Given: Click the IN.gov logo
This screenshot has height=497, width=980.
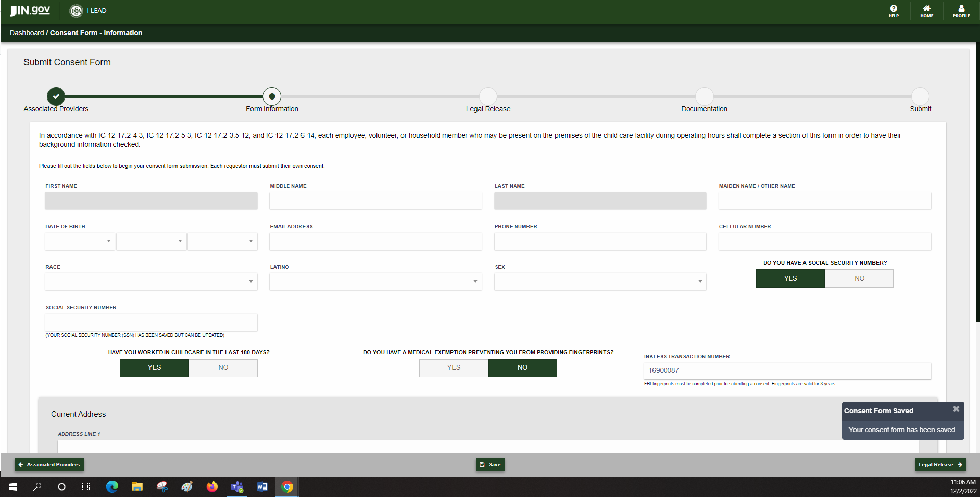Looking at the screenshot, I should [x=31, y=11].
